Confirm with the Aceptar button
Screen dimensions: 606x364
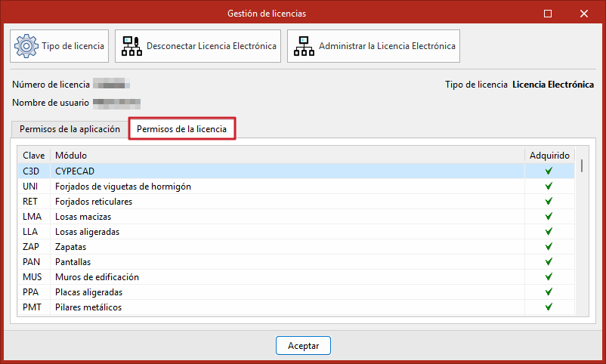[303, 345]
